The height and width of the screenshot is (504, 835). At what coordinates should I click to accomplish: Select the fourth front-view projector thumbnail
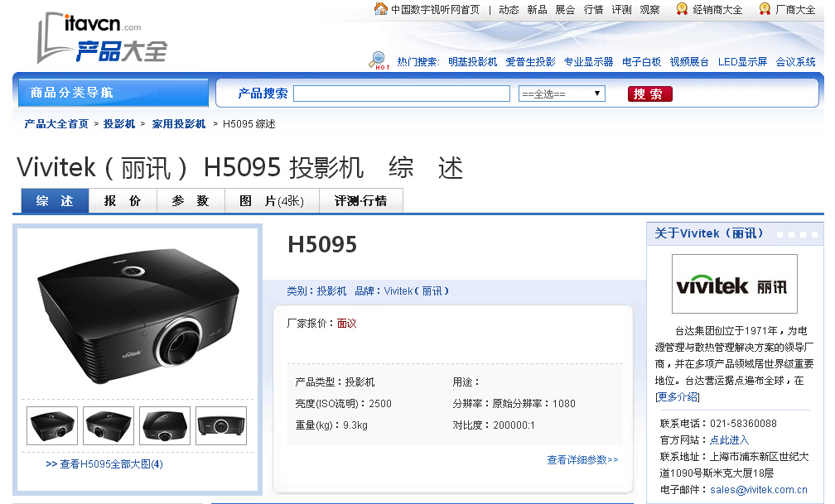click(221, 425)
